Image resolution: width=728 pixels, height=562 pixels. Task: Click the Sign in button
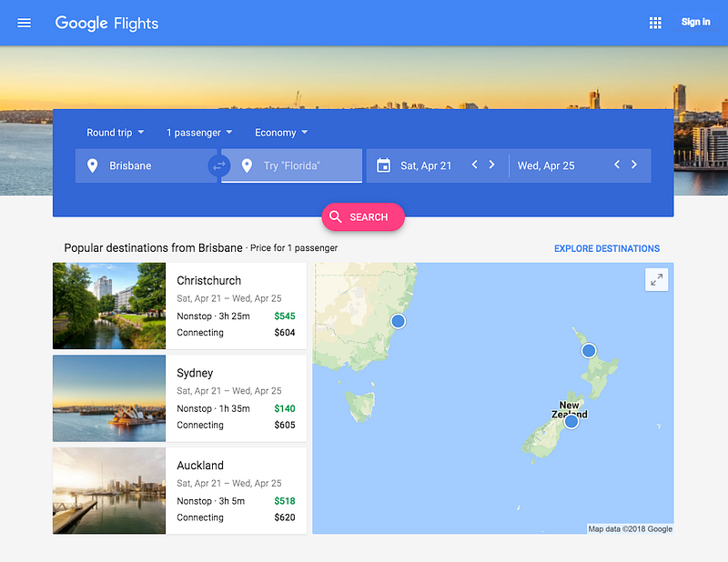click(695, 22)
